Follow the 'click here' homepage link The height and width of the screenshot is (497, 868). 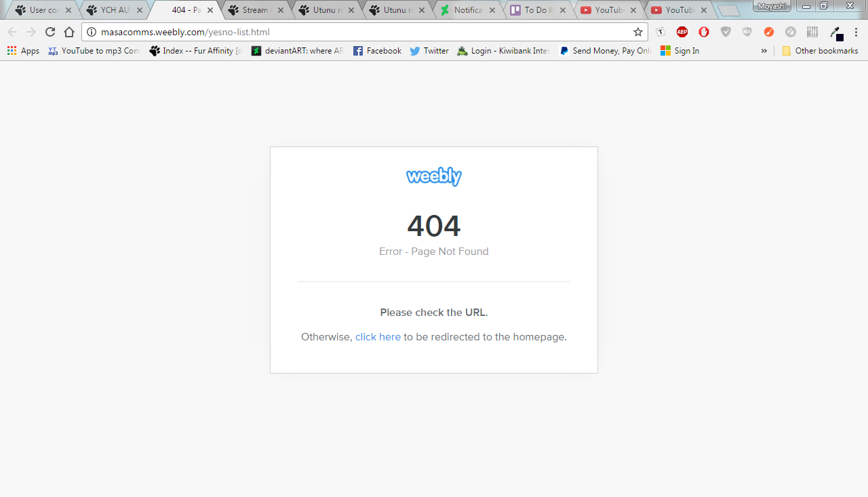pyautogui.click(x=378, y=337)
